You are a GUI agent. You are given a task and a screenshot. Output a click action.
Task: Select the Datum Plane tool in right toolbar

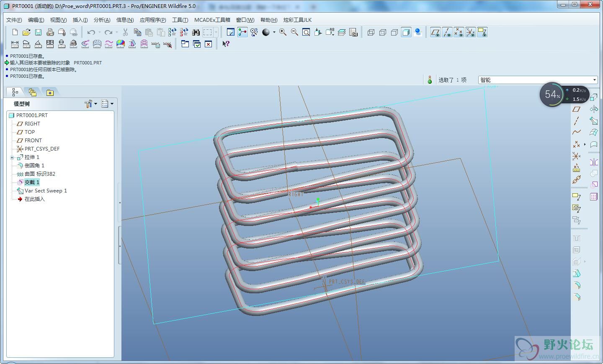[x=577, y=109]
